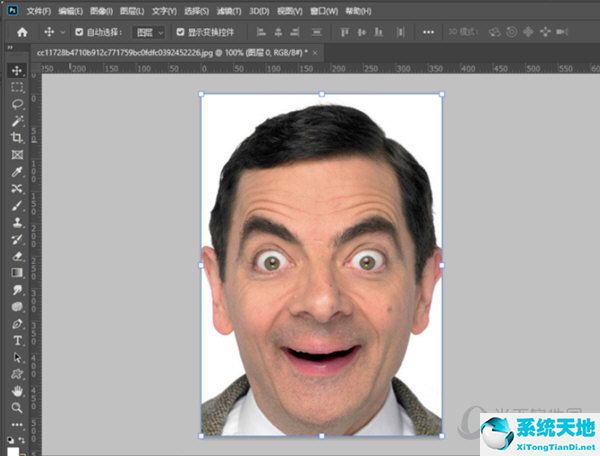This screenshot has height=456, width=600.
Task: Click the Home icon in options bar
Action: pyautogui.click(x=22, y=32)
